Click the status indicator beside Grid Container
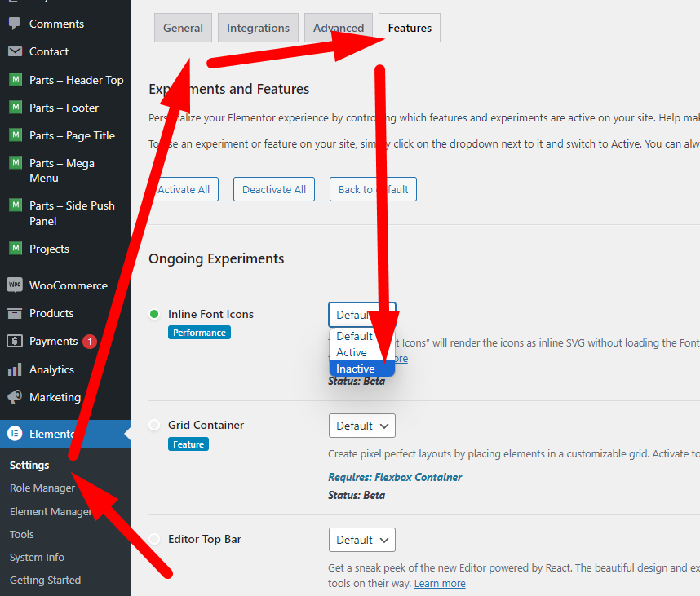This screenshot has width=700, height=596. pos(154,425)
